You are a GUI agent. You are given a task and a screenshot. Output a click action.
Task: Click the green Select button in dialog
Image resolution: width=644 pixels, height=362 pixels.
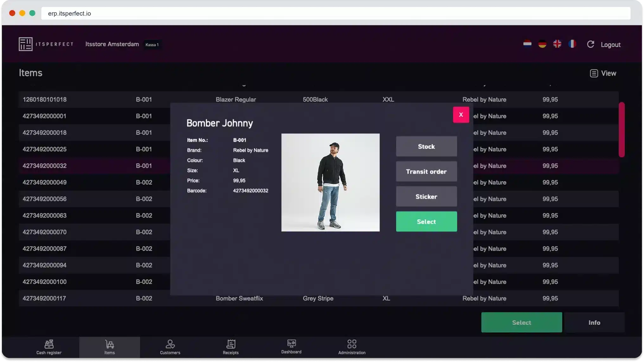coord(426,222)
